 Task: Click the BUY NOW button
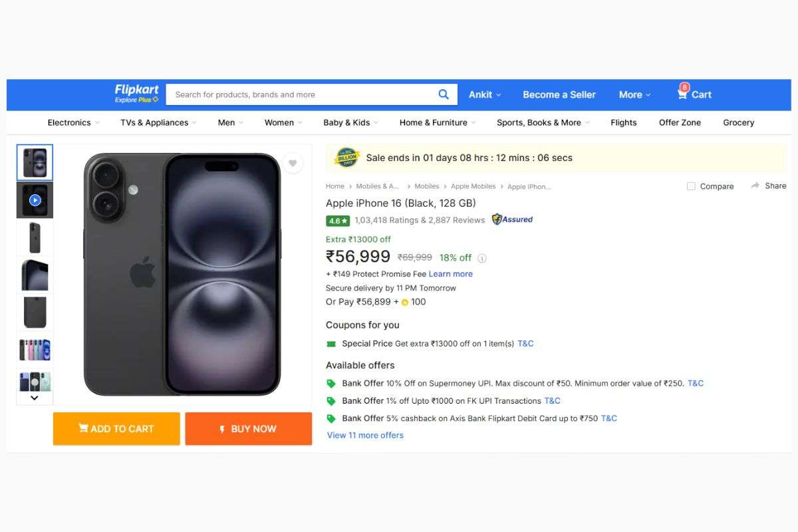[x=248, y=429]
